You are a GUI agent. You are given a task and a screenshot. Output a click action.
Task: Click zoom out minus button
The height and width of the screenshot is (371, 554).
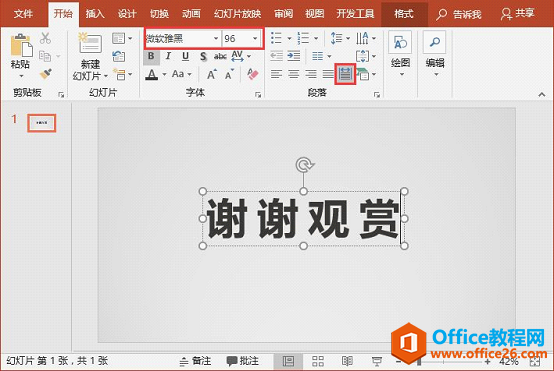click(x=398, y=361)
